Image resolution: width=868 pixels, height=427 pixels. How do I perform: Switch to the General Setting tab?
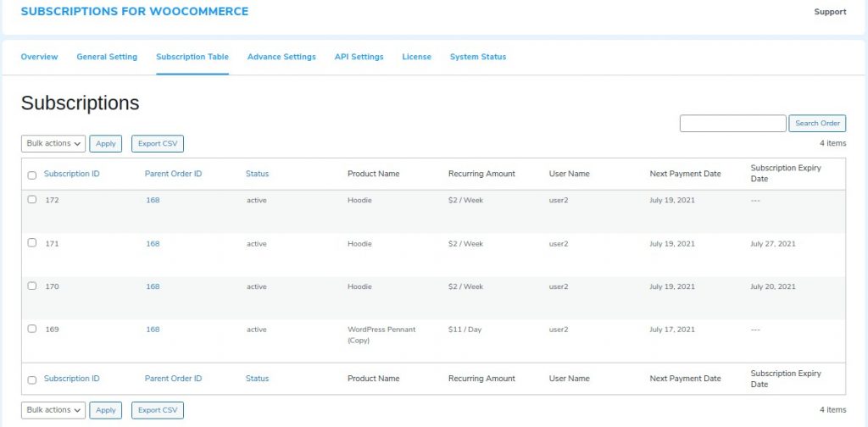click(107, 57)
